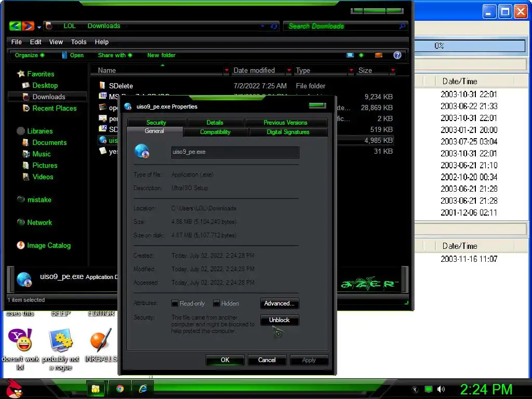Click the UltraISO file icon in Properties
The image size is (532, 399).
(142, 151)
